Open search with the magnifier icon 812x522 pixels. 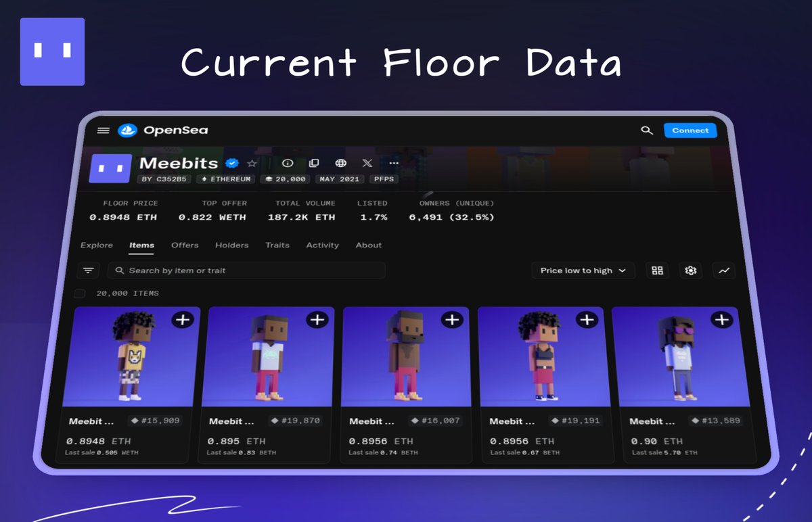647,130
